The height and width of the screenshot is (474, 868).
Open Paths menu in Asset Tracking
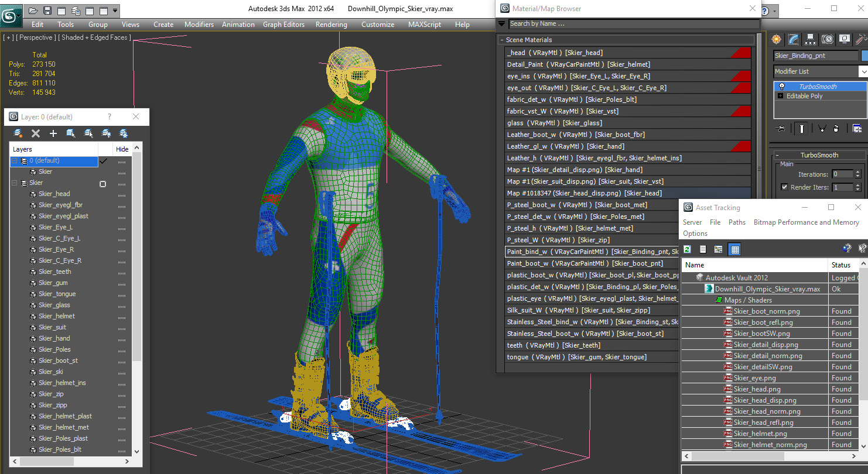pos(737,222)
